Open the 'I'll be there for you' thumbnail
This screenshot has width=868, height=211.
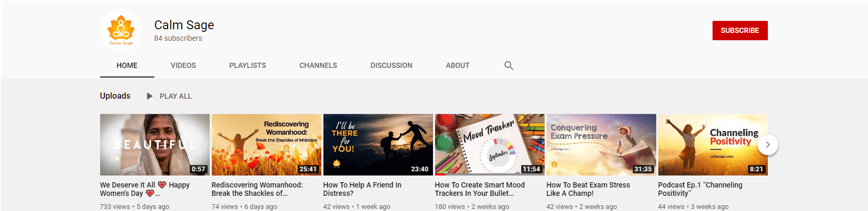378,145
